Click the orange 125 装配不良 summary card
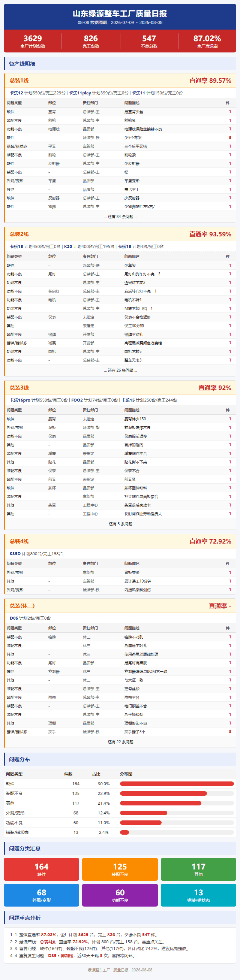The image size is (240, 980). 120,869
